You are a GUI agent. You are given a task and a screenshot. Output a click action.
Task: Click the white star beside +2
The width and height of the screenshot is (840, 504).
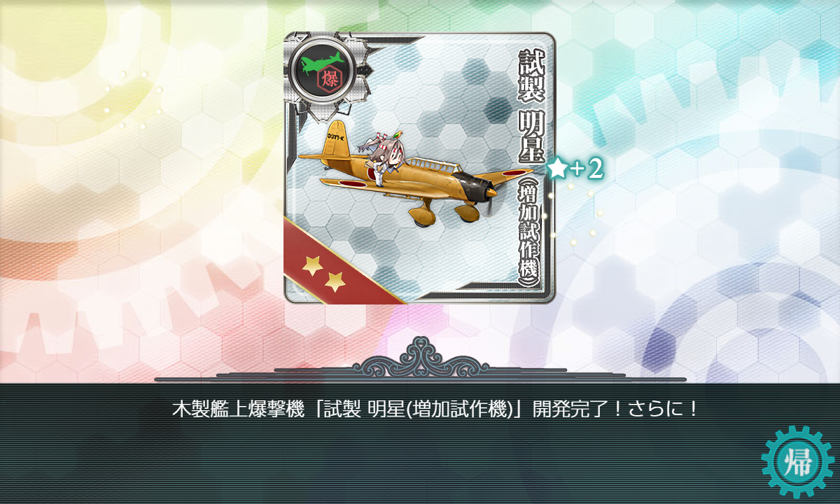(x=557, y=169)
